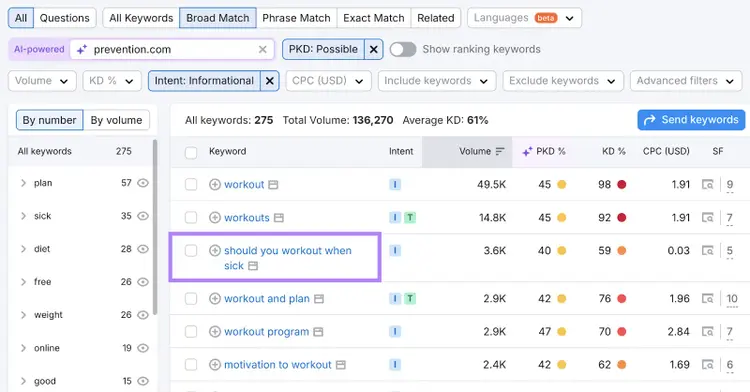Open the 'motivation to workout' keyword link
The height and width of the screenshot is (392, 750).
click(277, 365)
